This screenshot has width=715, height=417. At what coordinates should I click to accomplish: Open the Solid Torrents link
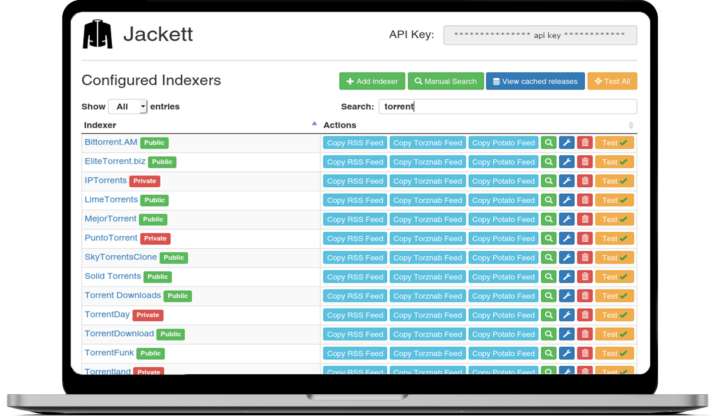pos(113,276)
